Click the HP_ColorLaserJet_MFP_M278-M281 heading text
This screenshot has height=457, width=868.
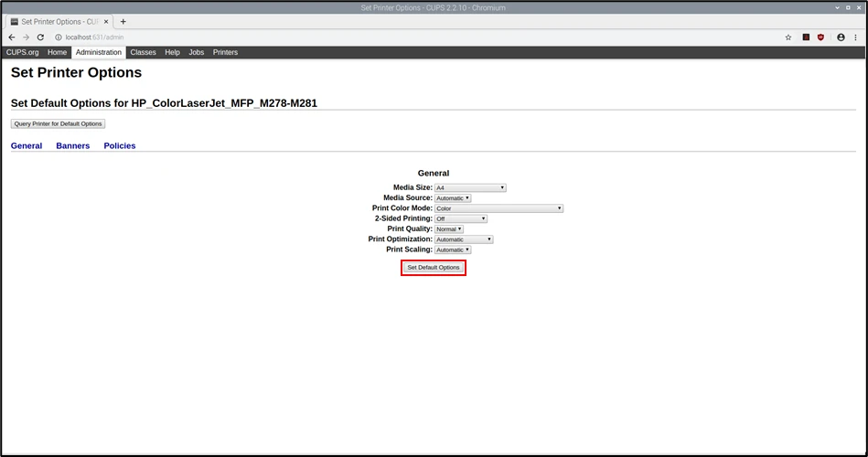(224, 103)
